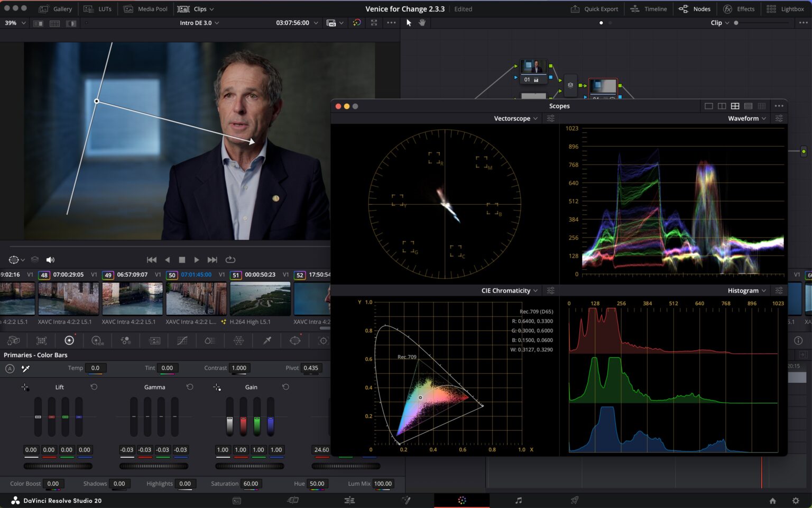The image size is (812, 508).
Task: Reset the Gain adjustments
Action: [285, 387]
